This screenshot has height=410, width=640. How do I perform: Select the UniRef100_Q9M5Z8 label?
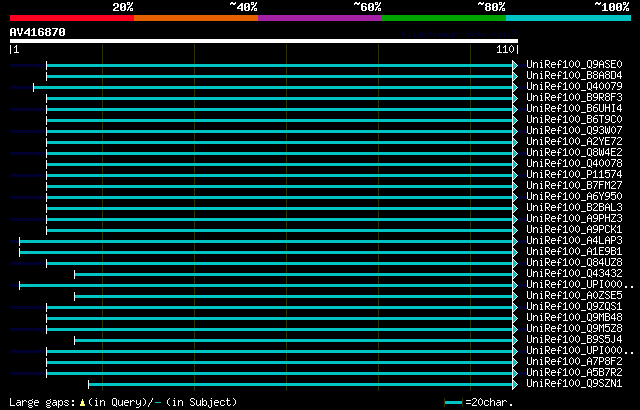[x=574, y=329]
